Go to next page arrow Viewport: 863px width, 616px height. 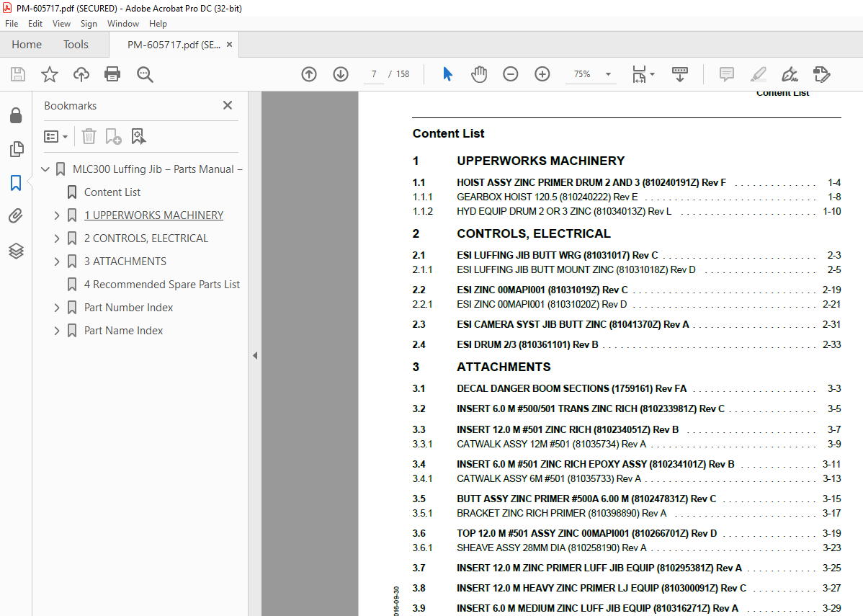(x=341, y=74)
